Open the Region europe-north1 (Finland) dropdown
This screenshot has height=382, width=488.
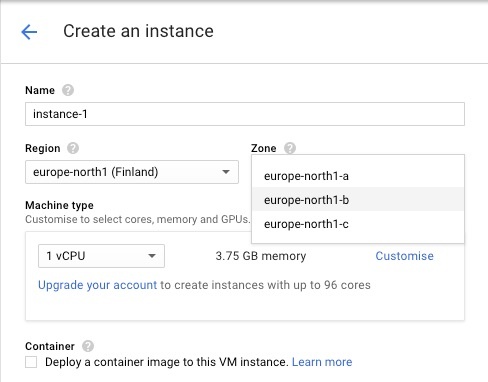coord(132,172)
